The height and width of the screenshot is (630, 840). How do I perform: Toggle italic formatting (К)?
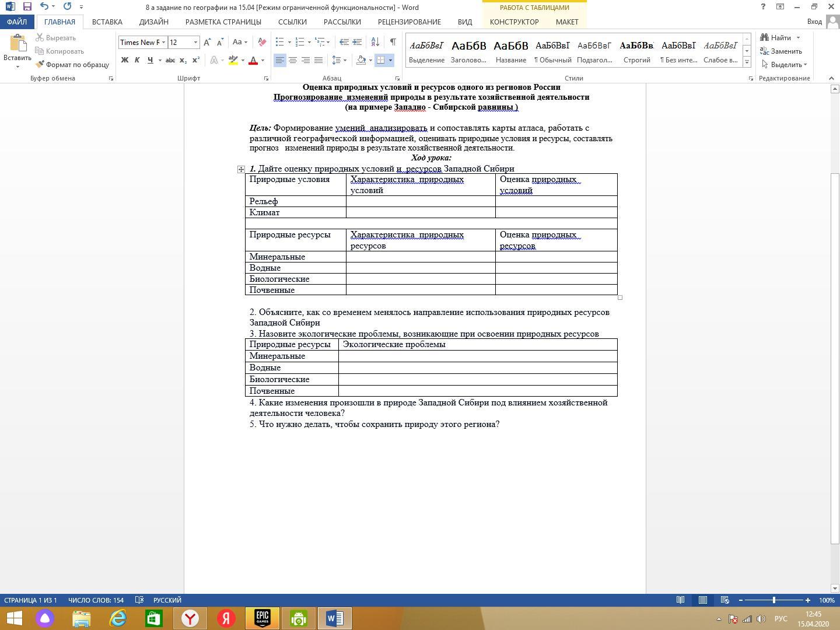coord(137,60)
